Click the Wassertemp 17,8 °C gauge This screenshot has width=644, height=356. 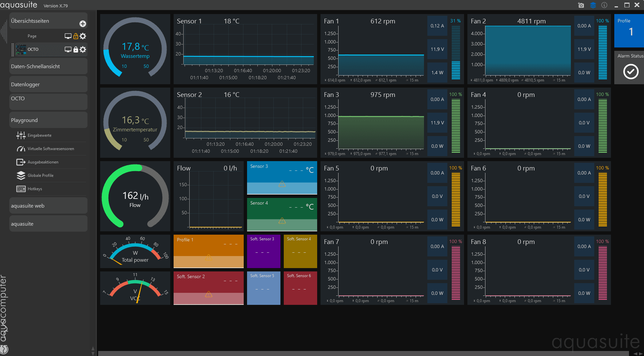(135, 49)
